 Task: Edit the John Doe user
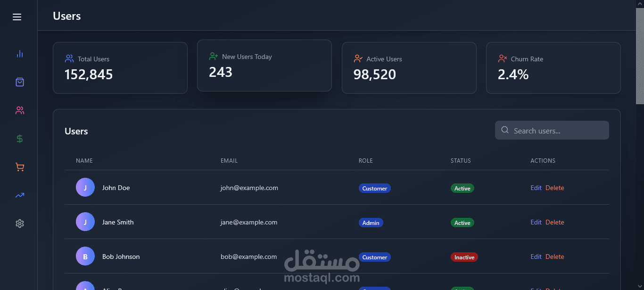tap(536, 188)
